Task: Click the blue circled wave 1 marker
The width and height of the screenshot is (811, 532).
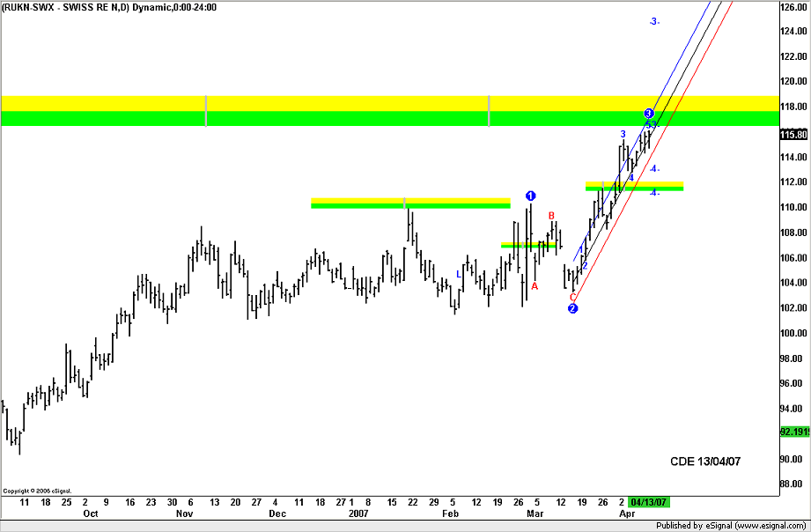Action: [531, 196]
